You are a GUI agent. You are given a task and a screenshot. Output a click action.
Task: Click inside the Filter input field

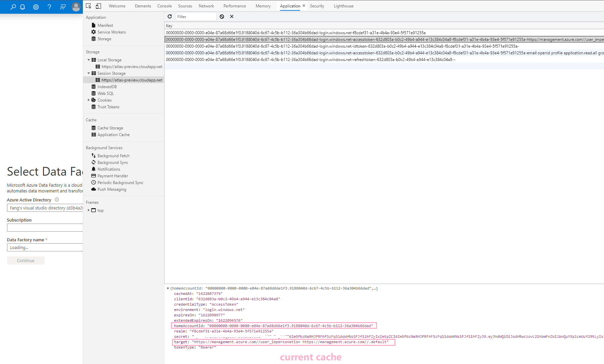click(196, 16)
